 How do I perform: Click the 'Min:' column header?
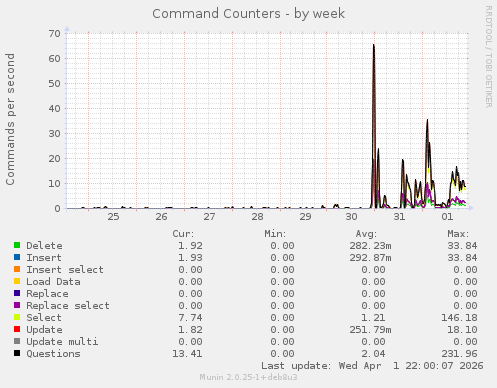point(275,234)
